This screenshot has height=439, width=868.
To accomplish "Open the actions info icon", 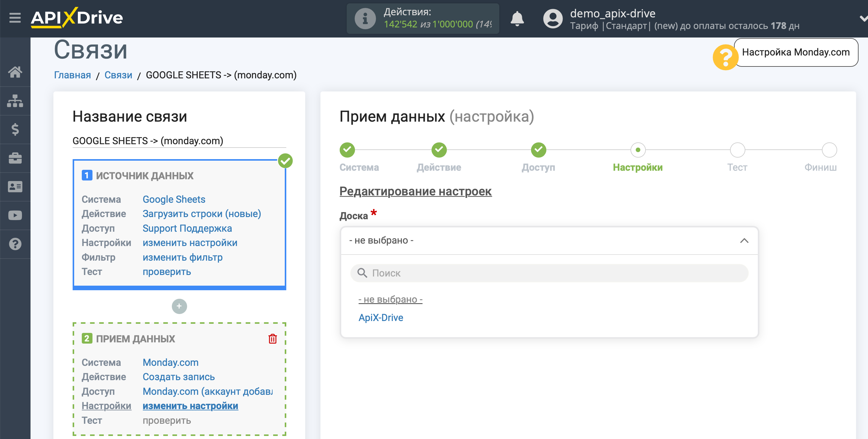I will (365, 19).
